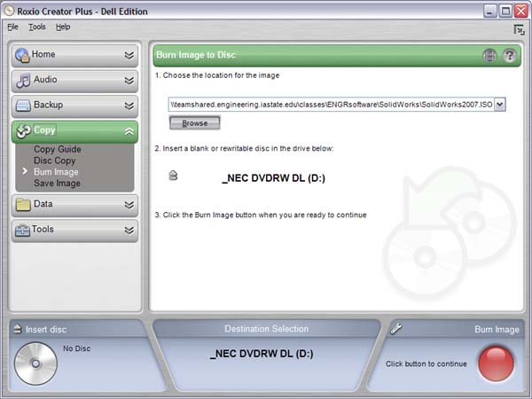Click the silver disc icon under Insert disc
The image size is (532, 399).
[x=35, y=364]
